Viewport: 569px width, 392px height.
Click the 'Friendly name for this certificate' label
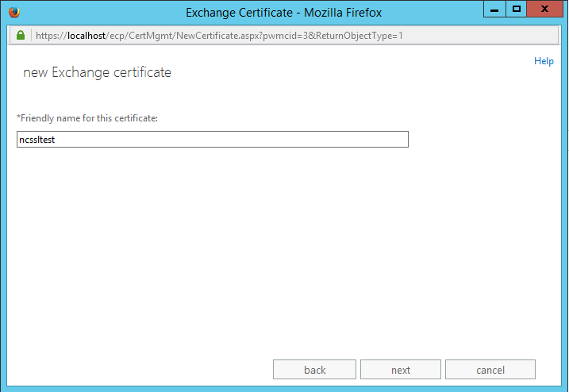point(87,118)
